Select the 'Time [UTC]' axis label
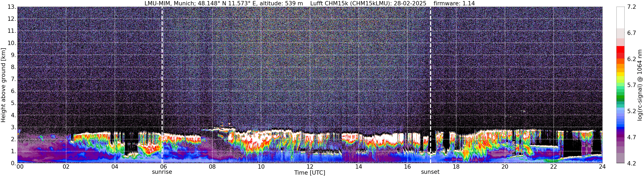The width and height of the screenshot is (644, 177). tap(310, 173)
